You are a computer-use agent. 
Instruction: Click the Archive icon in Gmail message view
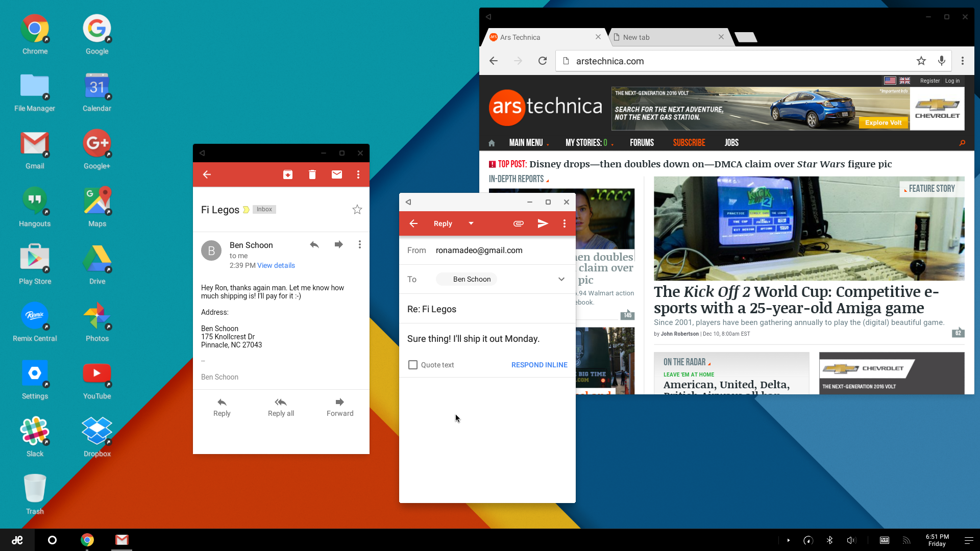coord(287,174)
